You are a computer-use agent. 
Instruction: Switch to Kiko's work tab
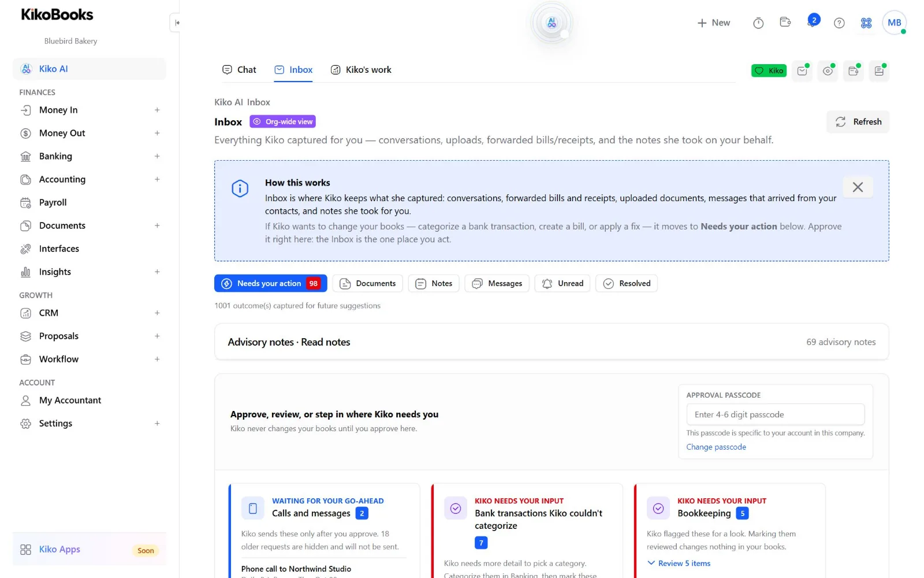361,70
